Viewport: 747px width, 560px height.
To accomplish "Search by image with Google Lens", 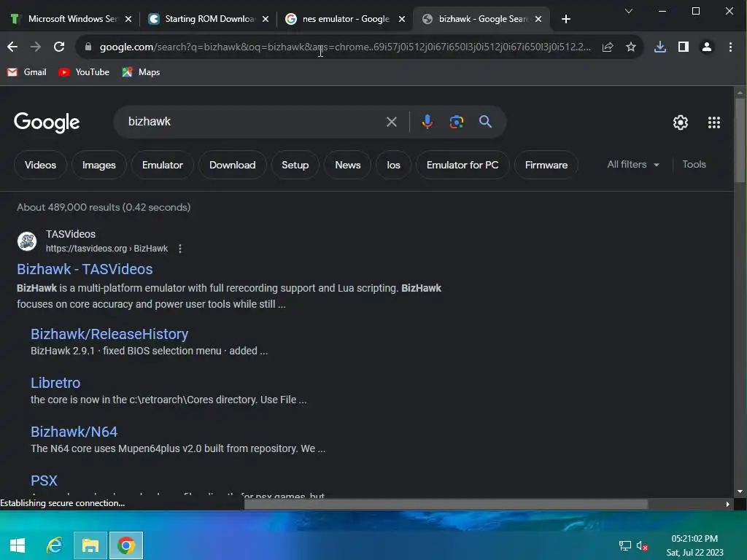I will point(457,122).
